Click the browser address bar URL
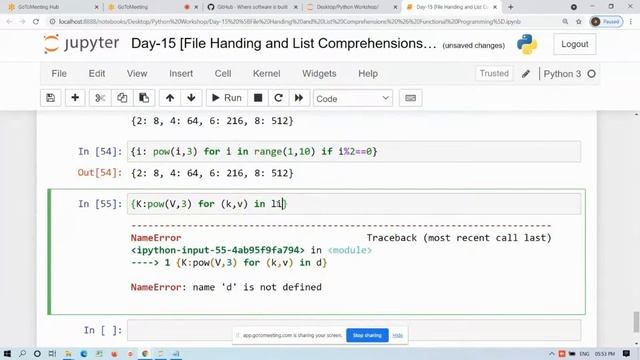The height and width of the screenshot is (360, 640). pyautogui.click(x=290, y=22)
